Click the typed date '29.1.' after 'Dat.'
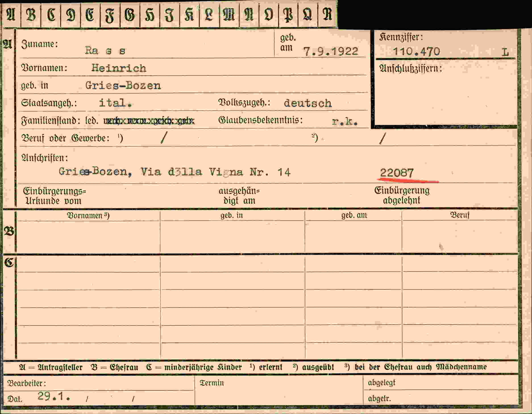This screenshot has width=532, height=414. [54, 396]
